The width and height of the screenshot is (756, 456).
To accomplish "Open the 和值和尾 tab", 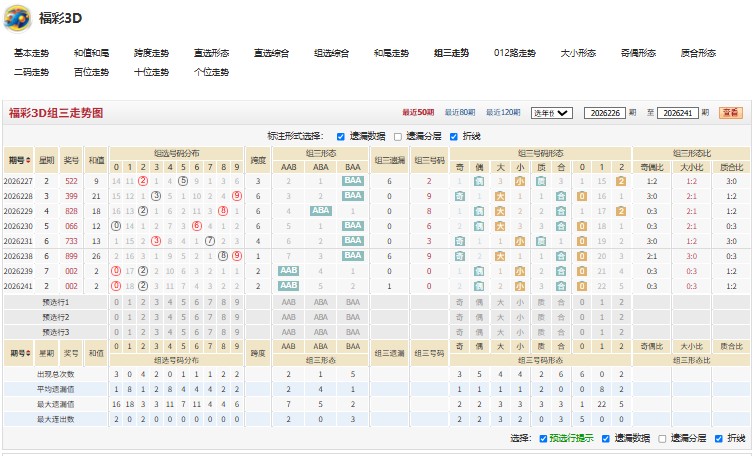I will click(x=91, y=53).
